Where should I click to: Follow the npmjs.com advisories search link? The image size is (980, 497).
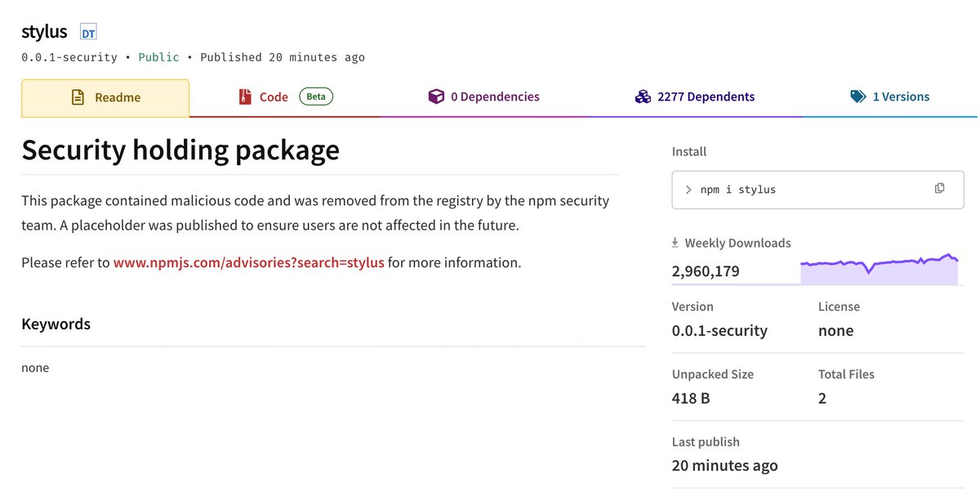pyautogui.click(x=248, y=262)
